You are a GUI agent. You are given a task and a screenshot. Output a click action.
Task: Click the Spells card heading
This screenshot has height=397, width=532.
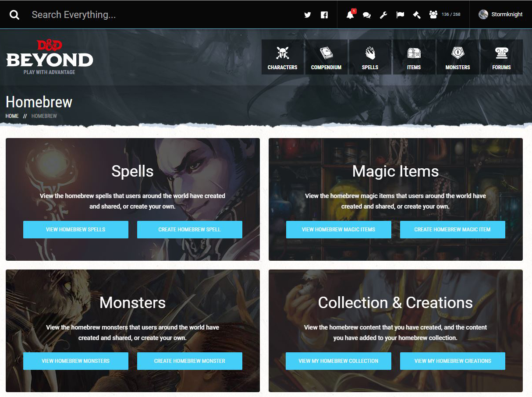[x=132, y=171]
